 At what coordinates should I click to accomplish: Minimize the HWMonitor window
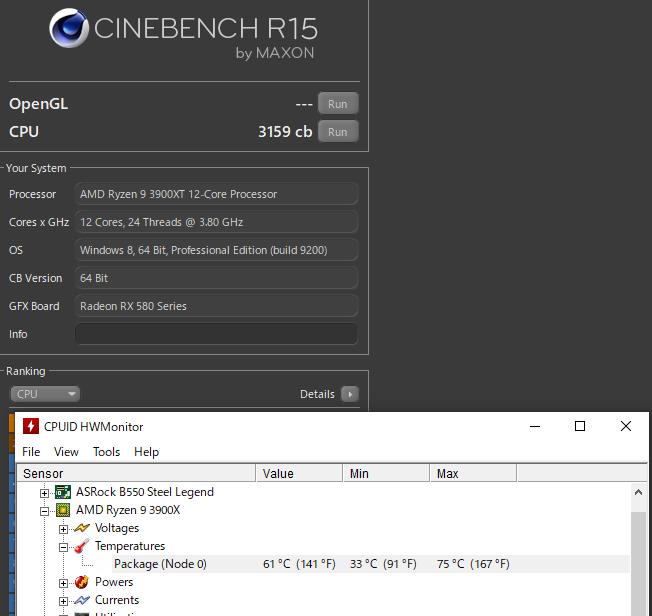[535, 426]
